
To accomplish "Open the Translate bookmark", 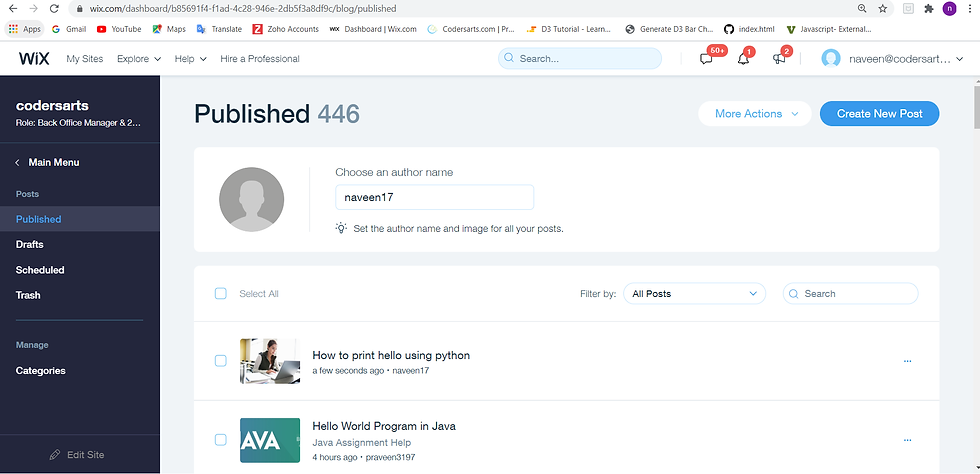I will [x=219, y=29].
